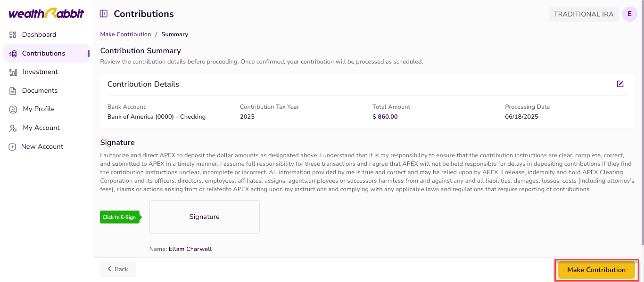The image size is (644, 282).
Task: Click the My Account gear-person icon
Action: click(x=13, y=128)
